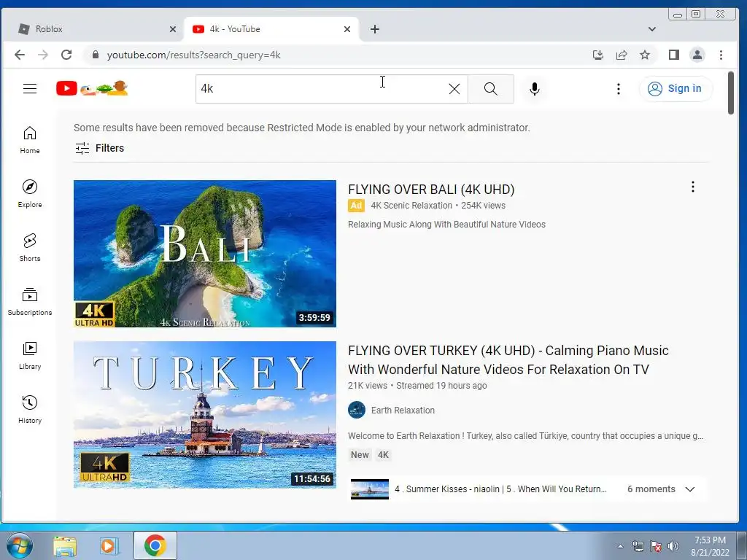Go to Home in the sidebar
The height and width of the screenshot is (560, 747).
pyautogui.click(x=29, y=140)
